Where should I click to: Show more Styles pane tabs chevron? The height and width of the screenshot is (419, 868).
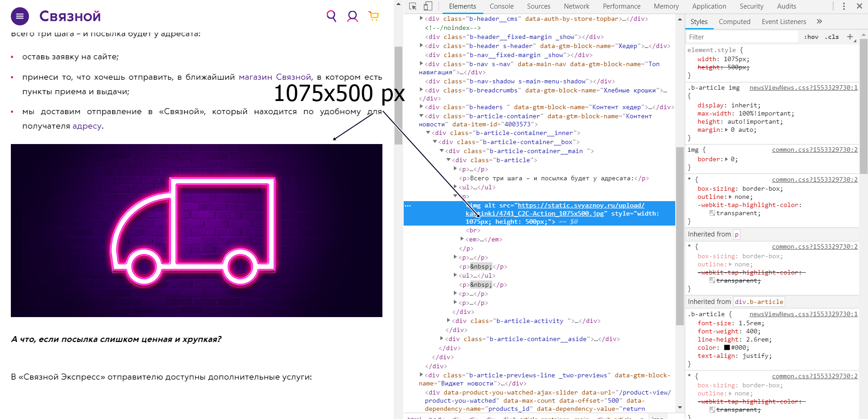[819, 21]
